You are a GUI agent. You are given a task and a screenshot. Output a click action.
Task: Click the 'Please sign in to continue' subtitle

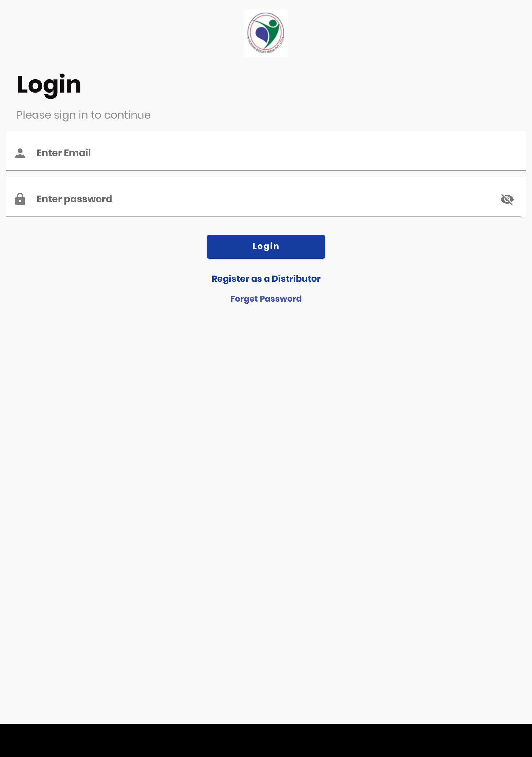coord(83,115)
